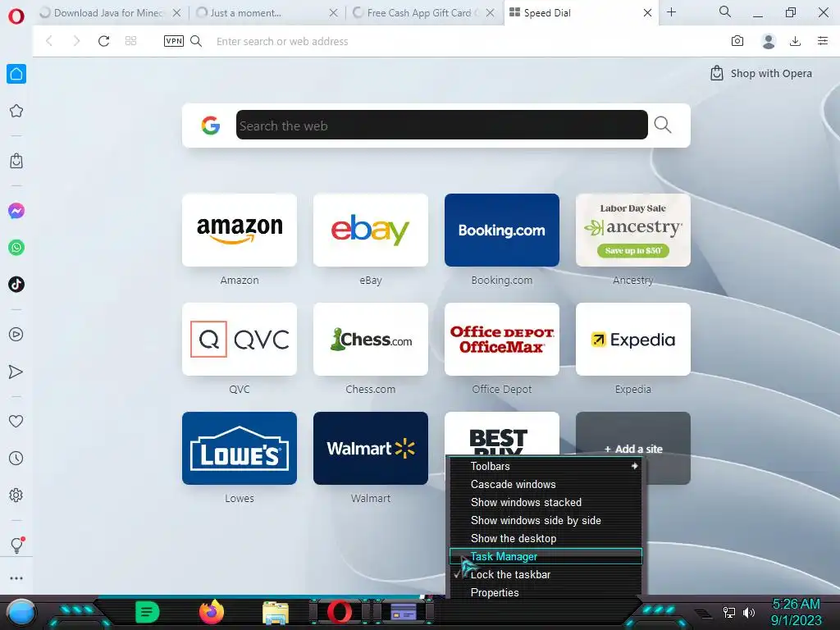Viewport: 840px width, 630px height.
Task: Click the Home sidebar icon
Action: tap(16, 74)
